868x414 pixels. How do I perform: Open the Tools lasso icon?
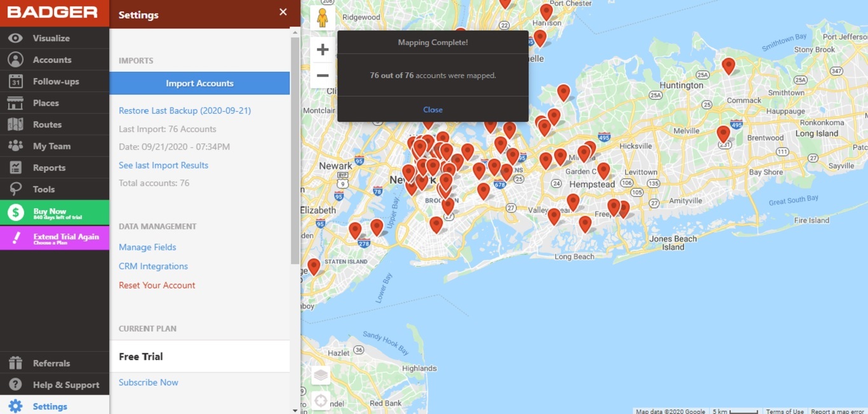15,189
